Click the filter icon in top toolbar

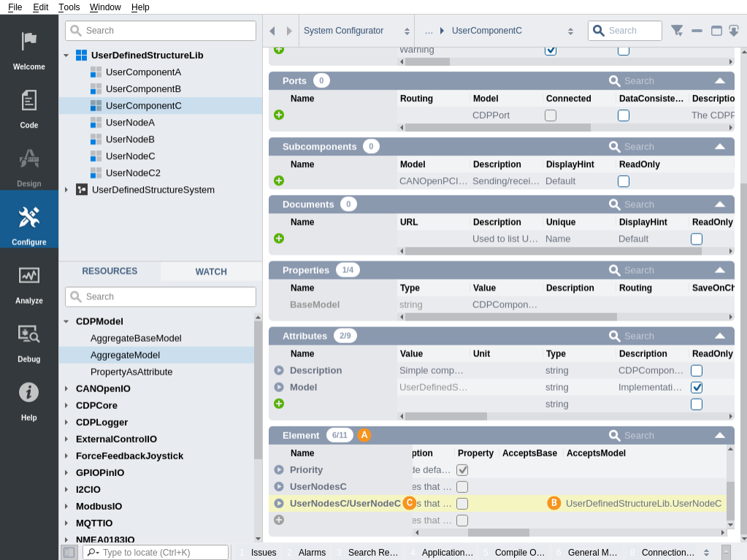point(677,31)
